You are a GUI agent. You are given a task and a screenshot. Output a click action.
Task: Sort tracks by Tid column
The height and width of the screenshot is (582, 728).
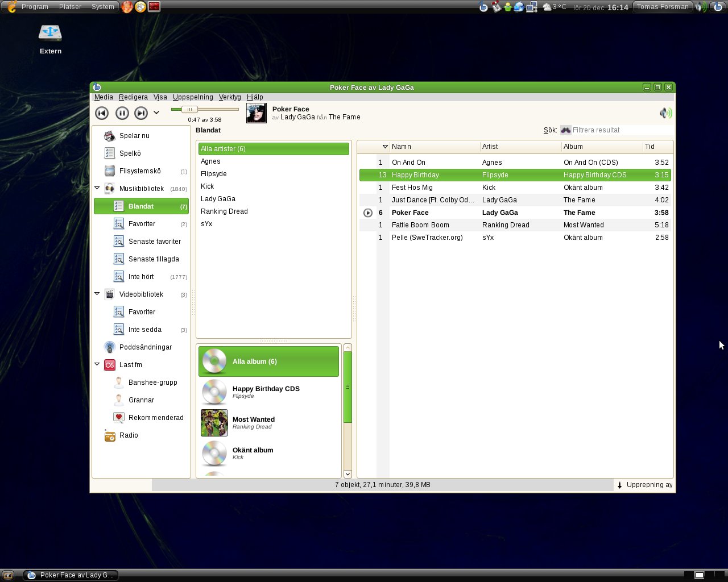coord(657,147)
